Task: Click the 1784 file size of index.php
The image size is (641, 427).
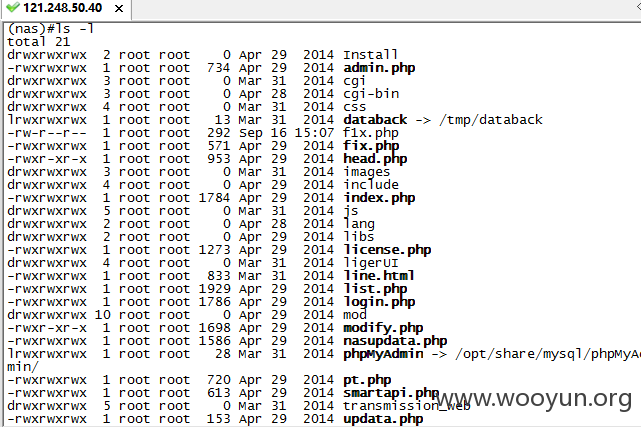Action: click(215, 198)
